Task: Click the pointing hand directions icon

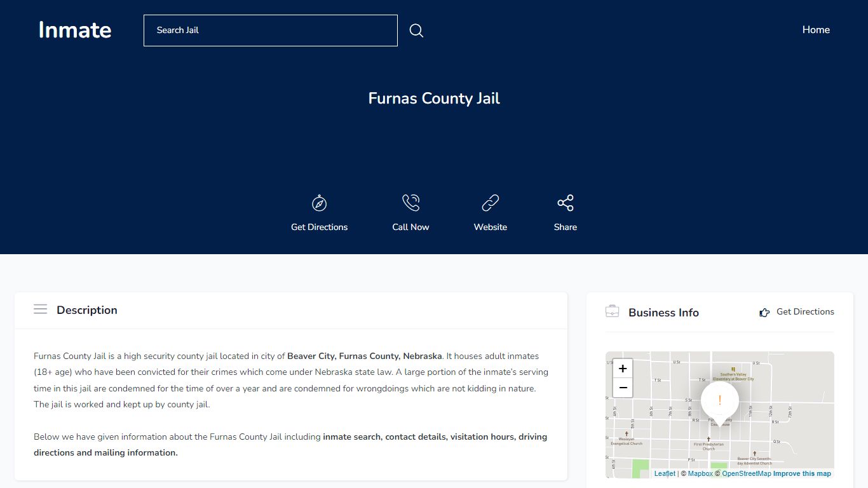Action: 764,312
